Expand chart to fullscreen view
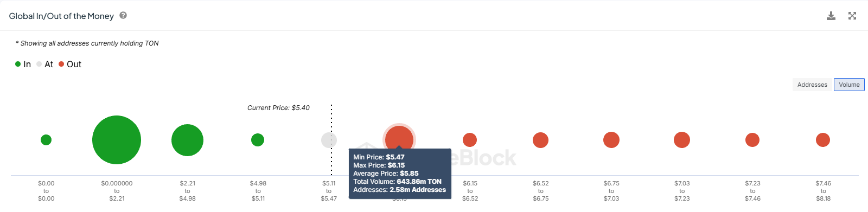This screenshot has width=868, height=212. pos(852,16)
